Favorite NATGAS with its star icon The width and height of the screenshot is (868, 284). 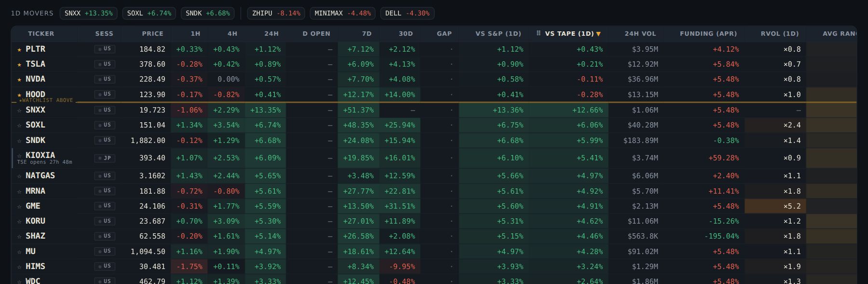coord(19,176)
